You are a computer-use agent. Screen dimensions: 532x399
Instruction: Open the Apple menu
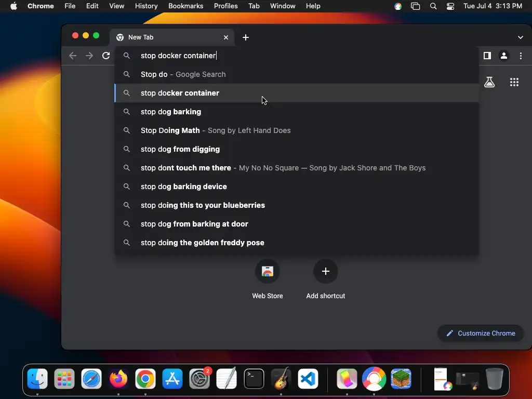pyautogui.click(x=14, y=6)
